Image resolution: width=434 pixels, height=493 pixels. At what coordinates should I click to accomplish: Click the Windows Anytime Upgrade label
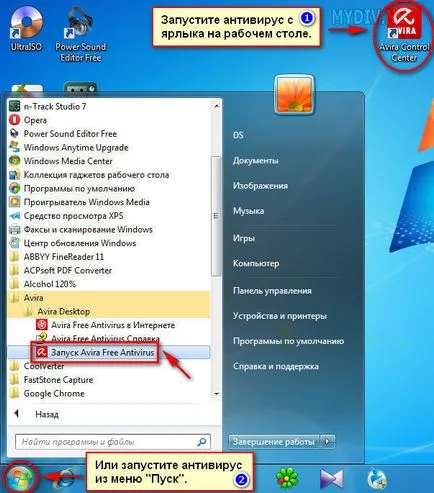76,147
